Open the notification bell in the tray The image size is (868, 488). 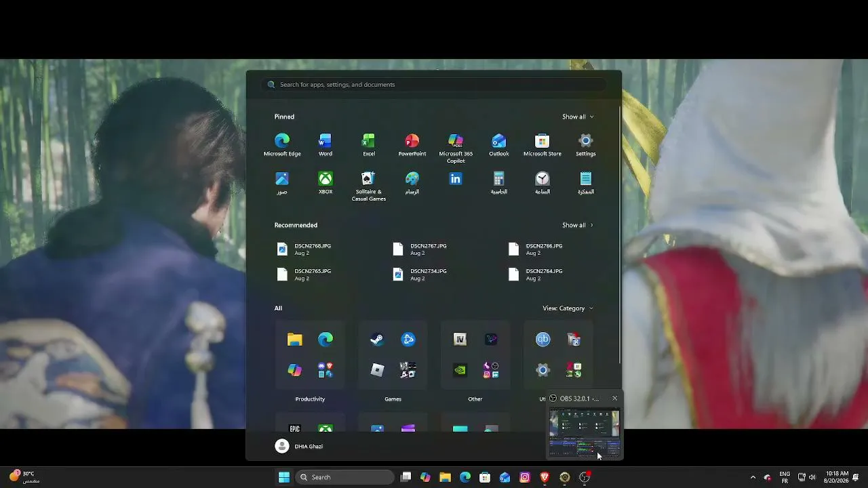point(856,477)
